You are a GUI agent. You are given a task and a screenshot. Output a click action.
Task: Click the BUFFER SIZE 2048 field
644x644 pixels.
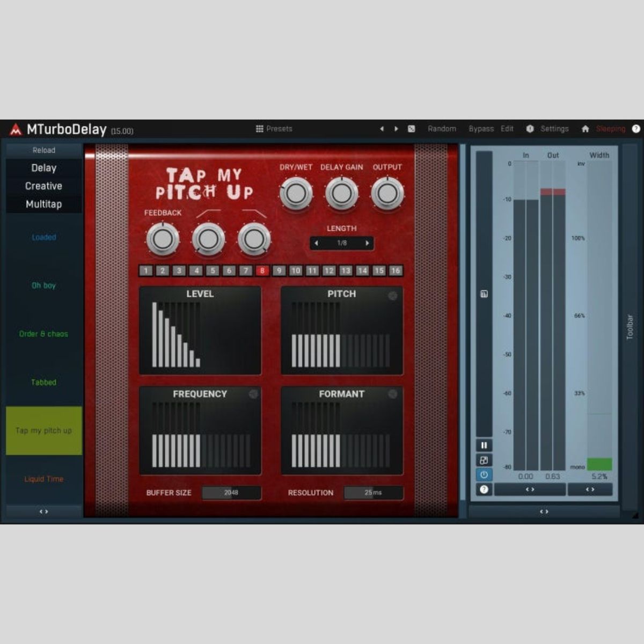click(231, 493)
